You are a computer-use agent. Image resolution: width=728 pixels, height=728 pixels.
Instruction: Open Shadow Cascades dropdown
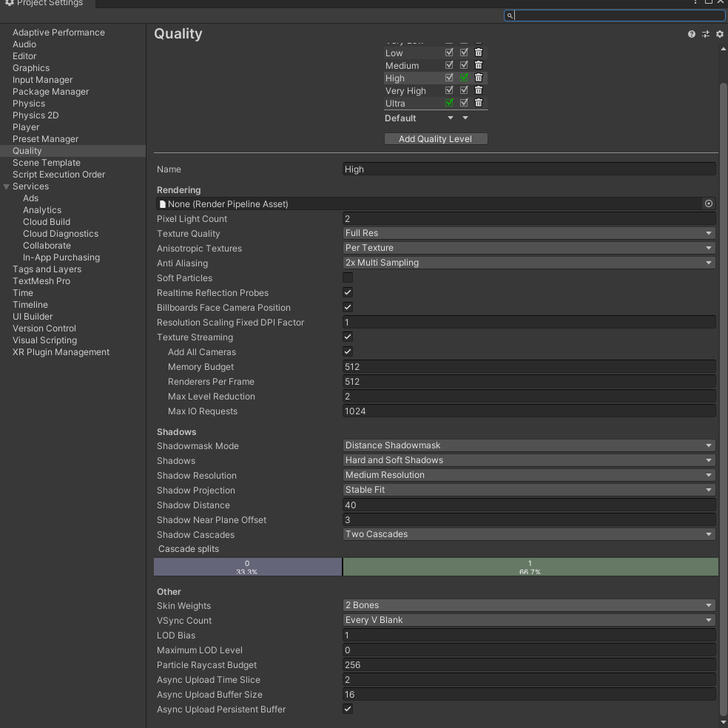point(529,534)
